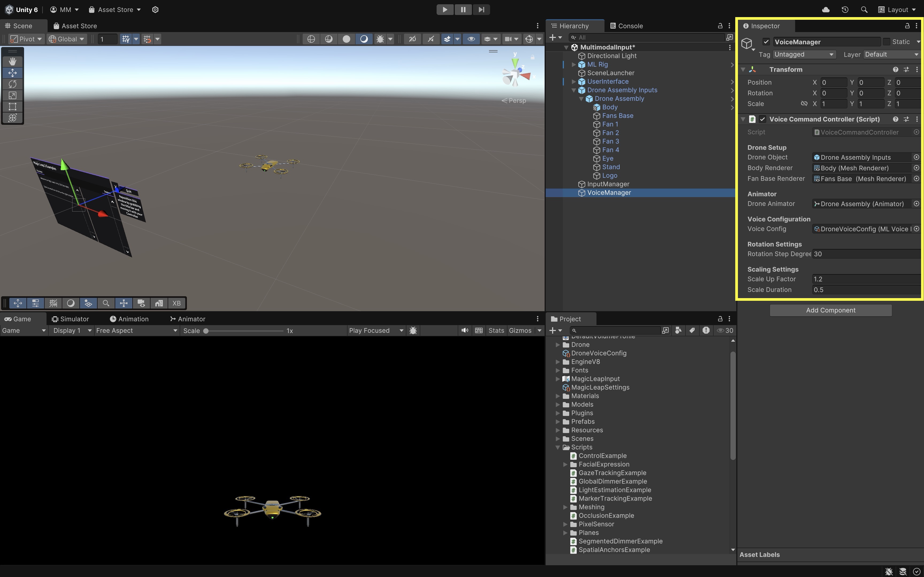This screenshot has width=924, height=577.
Task: Disable the Voice Command Controller script checkbox
Action: [763, 119]
